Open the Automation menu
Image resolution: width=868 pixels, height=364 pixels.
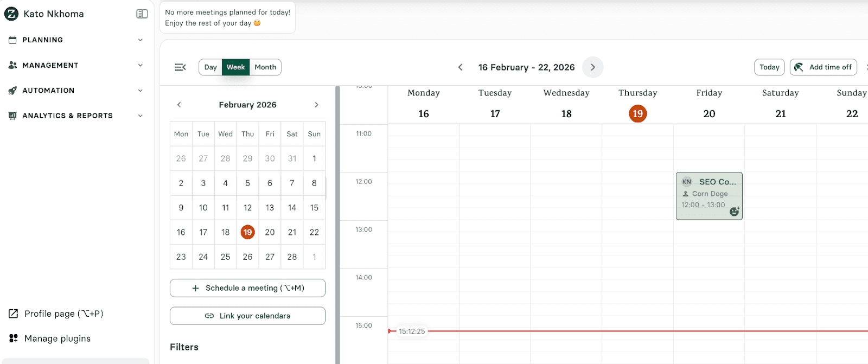pyautogui.click(x=76, y=91)
